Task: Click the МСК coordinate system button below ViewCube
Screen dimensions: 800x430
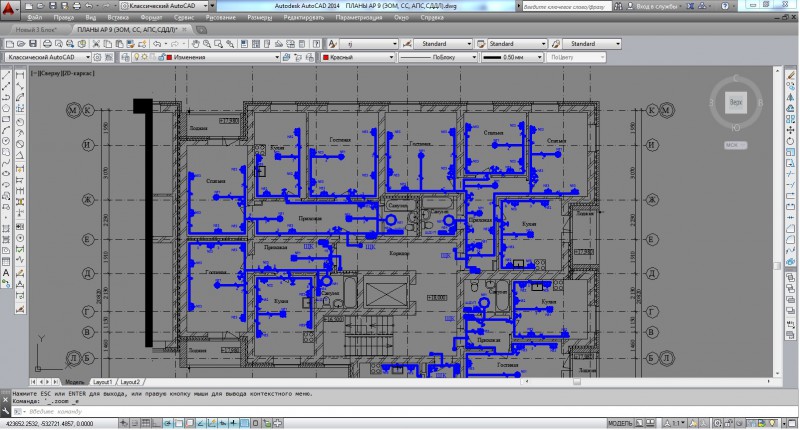Action: [735, 145]
